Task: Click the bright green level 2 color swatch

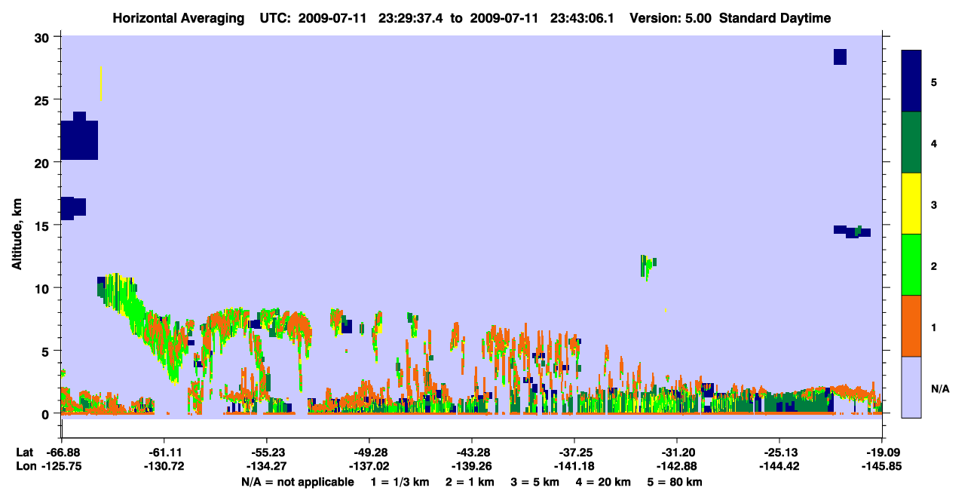Action: [x=911, y=265]
